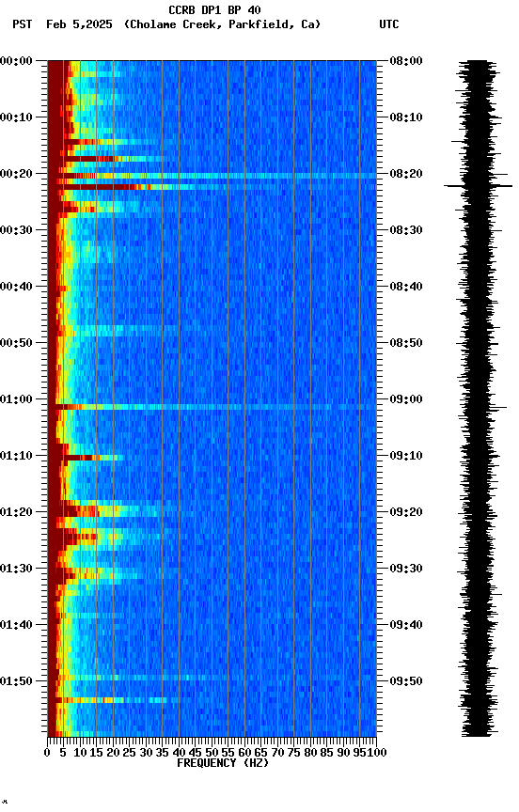Screen dimensions: 519x812
Task: Click the UTC time label 08:20
Action: point(406,174)
